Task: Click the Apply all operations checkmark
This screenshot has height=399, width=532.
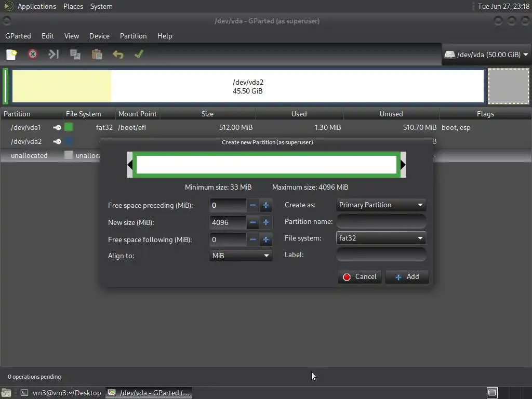Action: 139,54
